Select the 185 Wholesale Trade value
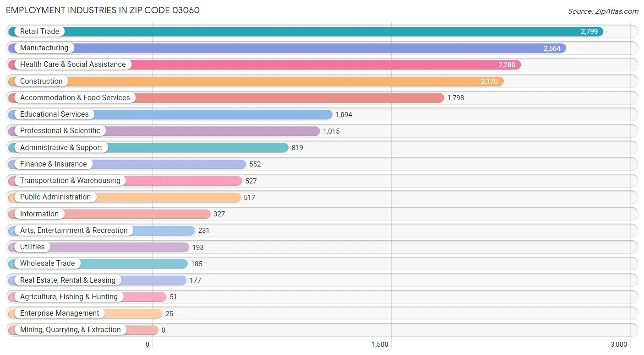The height and width of the screenshot is (355, 644). (x=196, y=264)
